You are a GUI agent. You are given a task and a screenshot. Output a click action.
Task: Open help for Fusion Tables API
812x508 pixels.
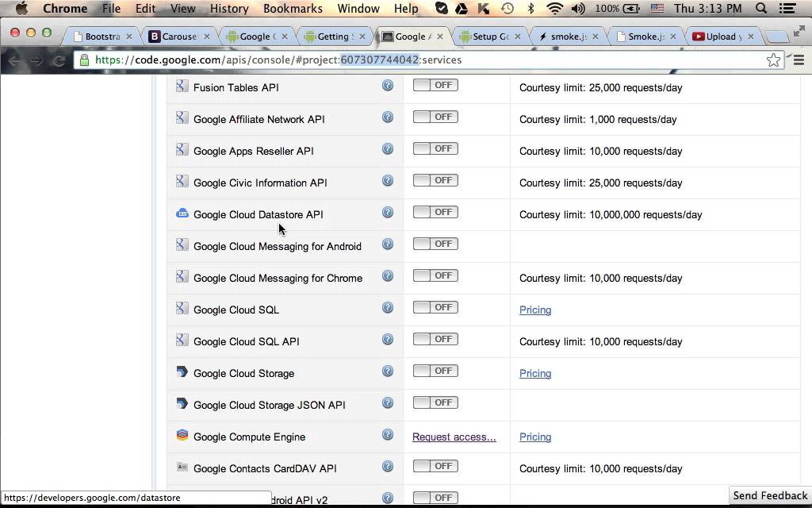click(x=387, y=86)
